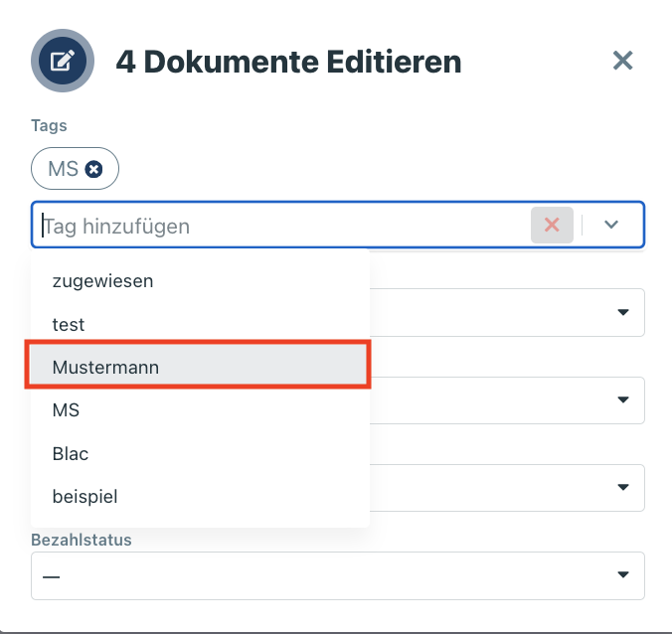
Task: Add the beispiel tag from the list
Action: tap(84, 496)
